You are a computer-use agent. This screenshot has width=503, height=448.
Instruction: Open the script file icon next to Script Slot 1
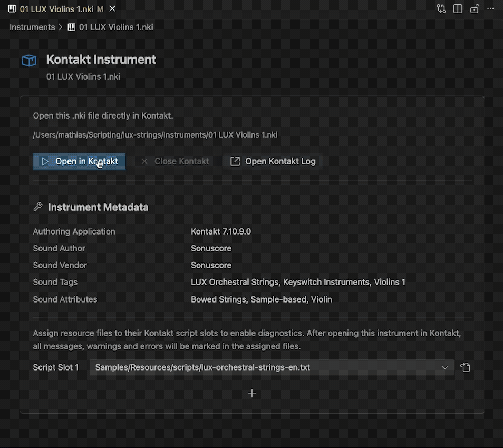(x=465, y=367)
